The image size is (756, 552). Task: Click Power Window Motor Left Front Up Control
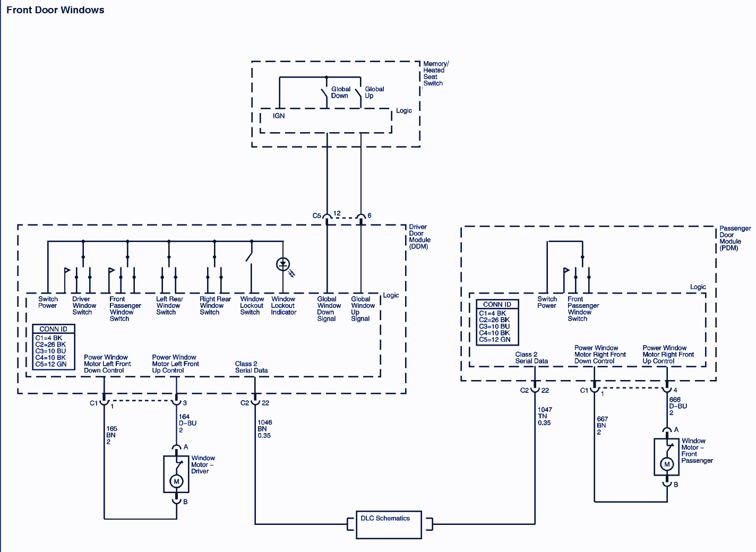(x=175, y=364)
